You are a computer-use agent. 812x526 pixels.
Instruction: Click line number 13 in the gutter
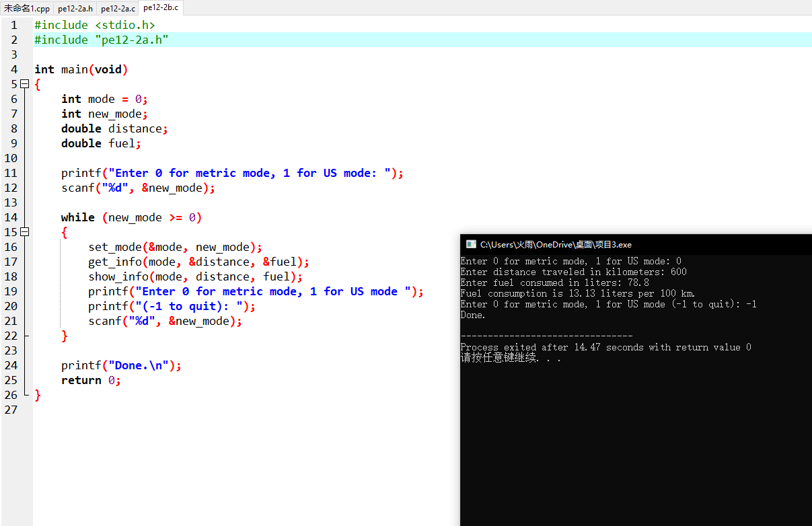(11, 202)
